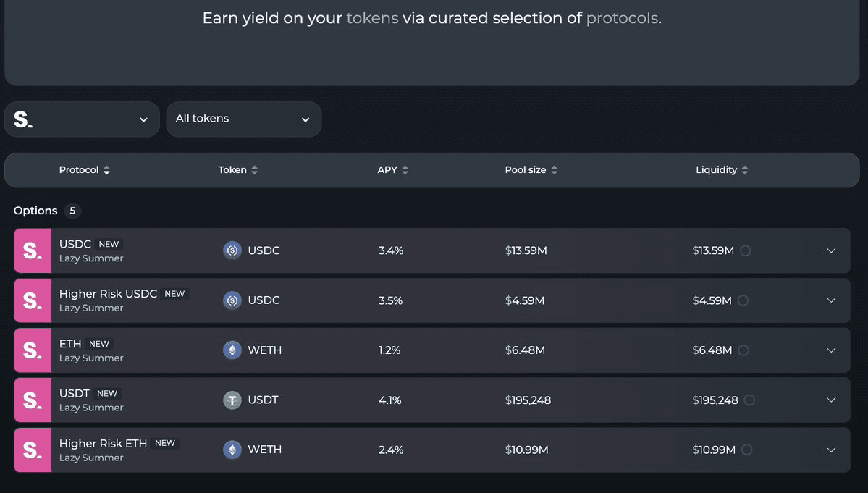Sort by Liquidity column header

[722, 170]
